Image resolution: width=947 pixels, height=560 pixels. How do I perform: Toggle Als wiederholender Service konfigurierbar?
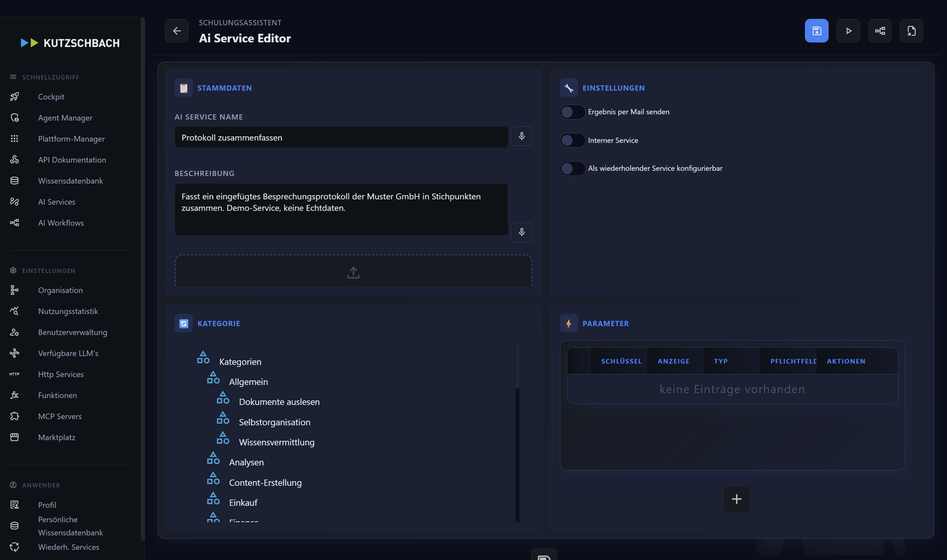[572, 168]
